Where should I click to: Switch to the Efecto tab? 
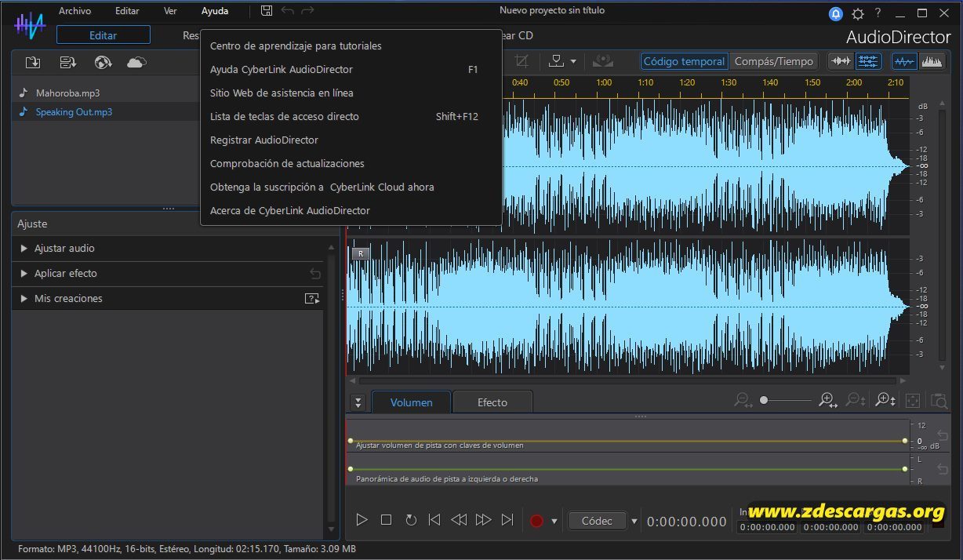tap(492, 402)
